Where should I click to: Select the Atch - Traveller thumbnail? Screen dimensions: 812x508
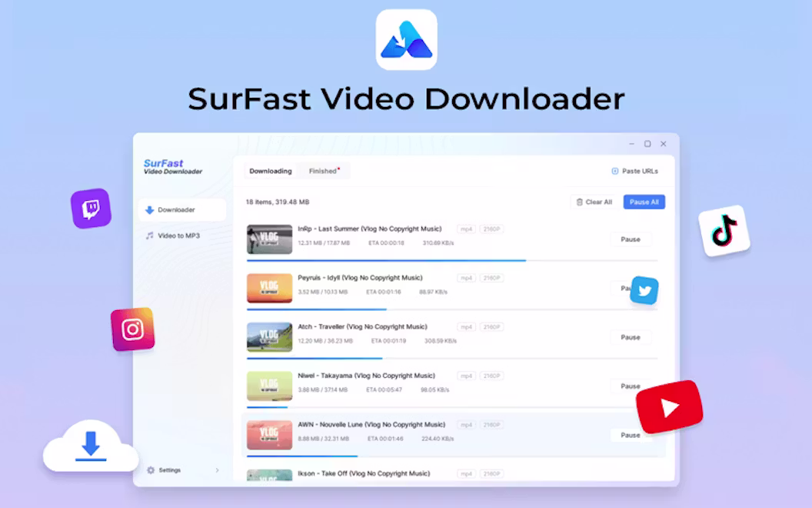tap(269, 337)
